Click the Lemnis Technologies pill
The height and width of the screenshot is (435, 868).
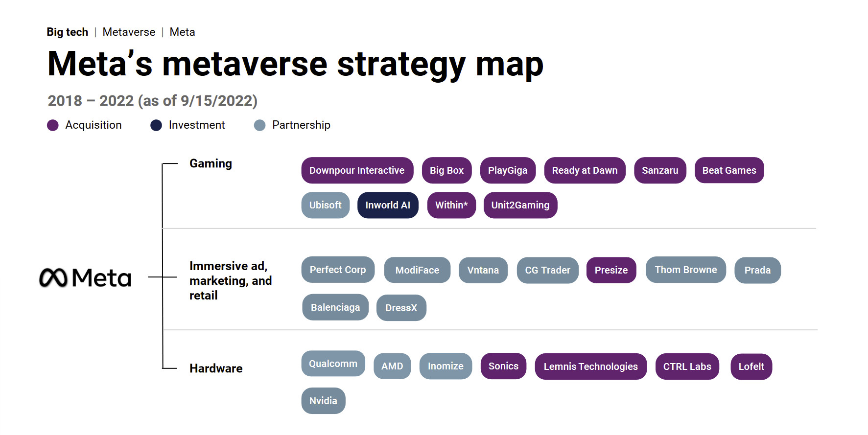pyautogui.click(x=590, y=366)
